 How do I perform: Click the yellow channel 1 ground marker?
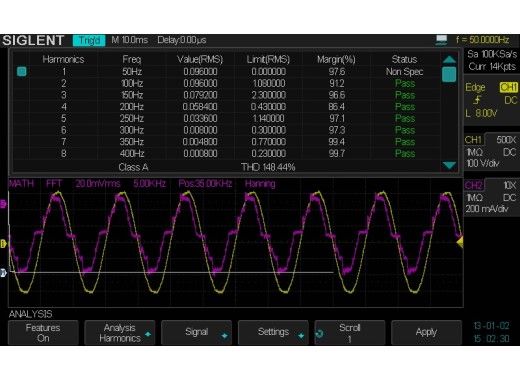coord(3,244)
